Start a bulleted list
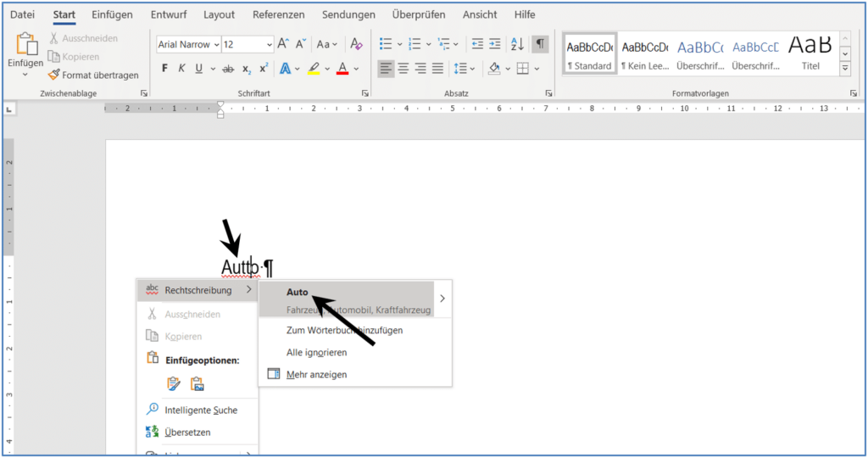Viewport: 868px width, 458px height. click(x=386, y=44)
